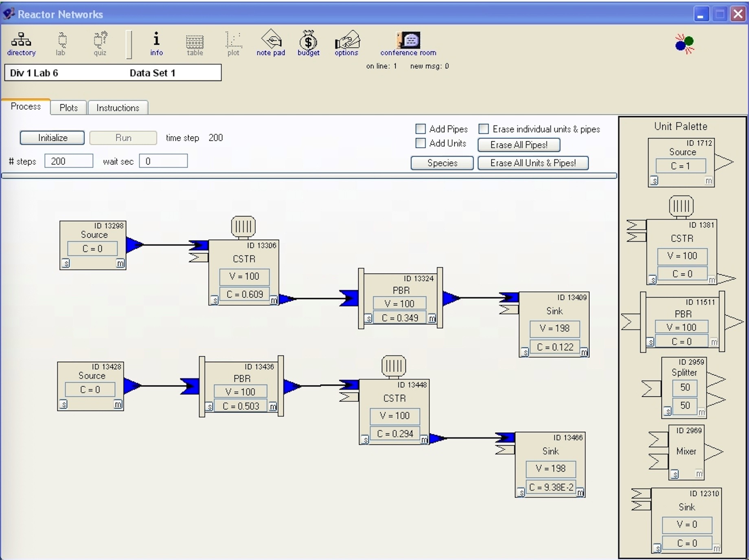Click the 'm' button on PBR 13436
749x560 pixels.
[x=273, y=407]
